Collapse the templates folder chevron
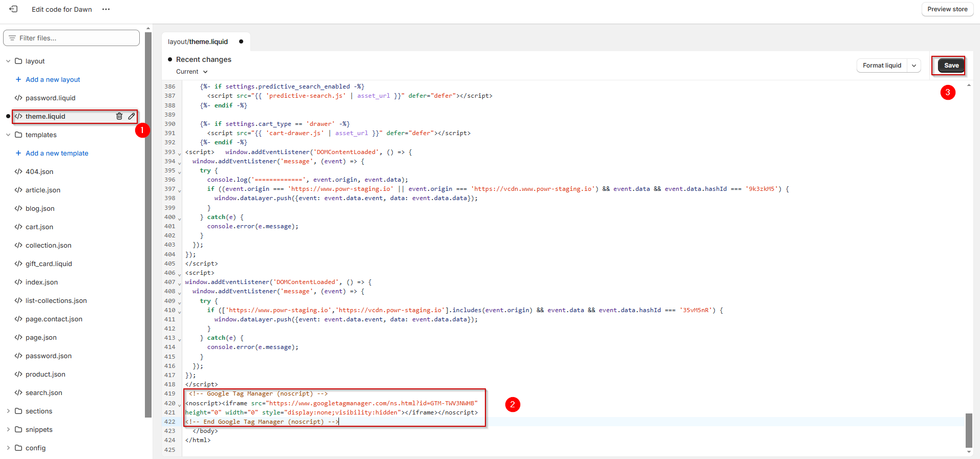 8,135
